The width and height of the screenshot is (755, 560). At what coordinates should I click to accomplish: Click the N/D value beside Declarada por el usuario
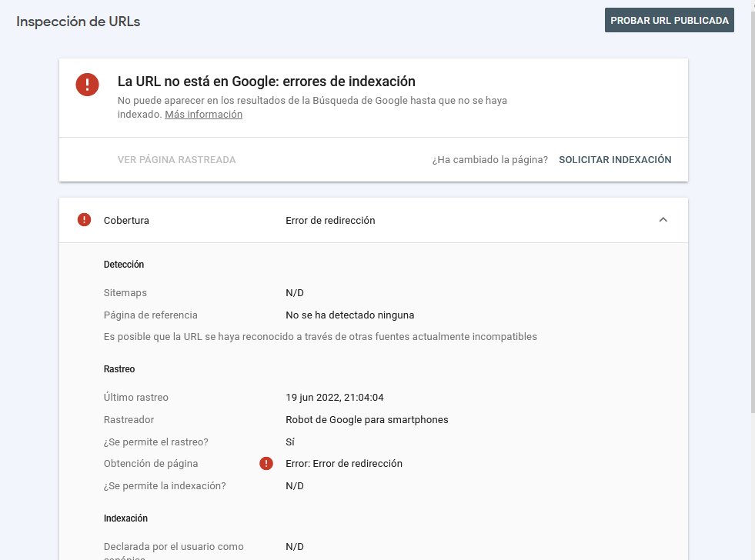pos(295,546)
